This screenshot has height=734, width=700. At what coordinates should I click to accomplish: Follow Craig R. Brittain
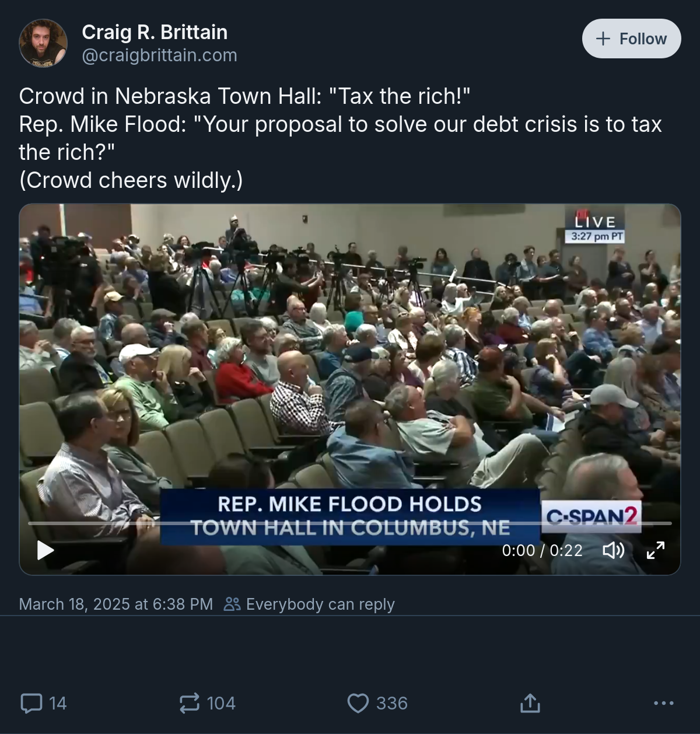(631, 39)
